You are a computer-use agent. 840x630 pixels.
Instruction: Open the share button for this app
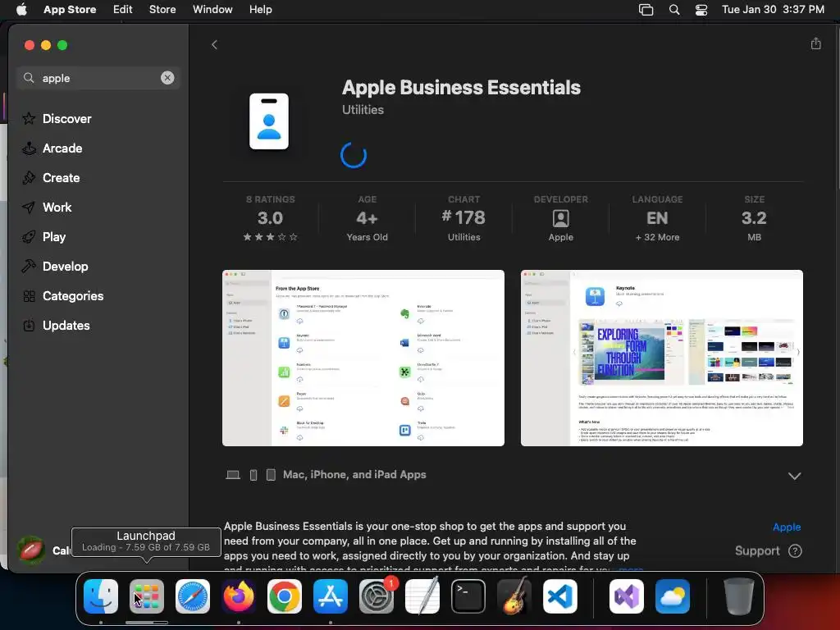click(x=815, y=44)
